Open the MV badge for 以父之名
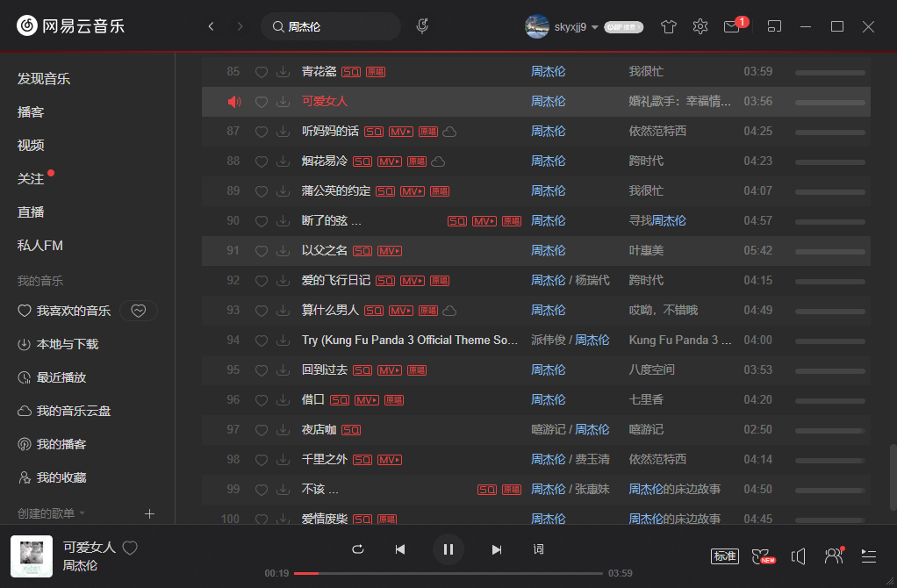Image resolution: width=897 pixels, height=588 pixels. coord(390,251)
